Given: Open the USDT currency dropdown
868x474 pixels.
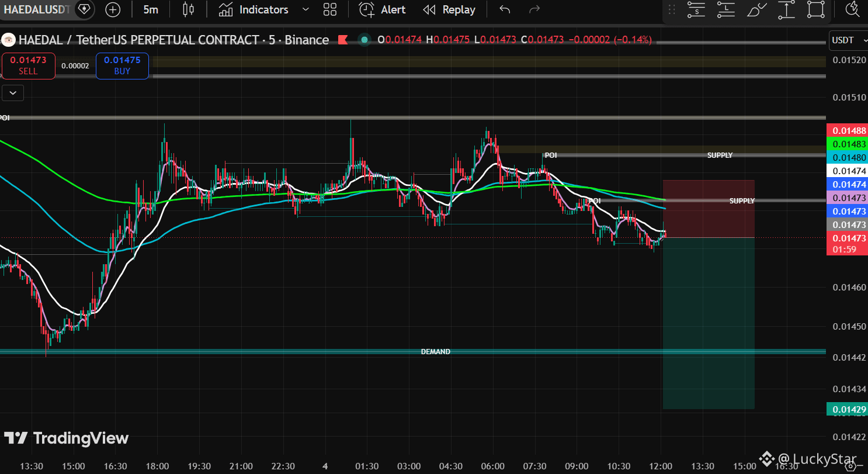Looking at the screenshot, I should (x=848, y=40).
